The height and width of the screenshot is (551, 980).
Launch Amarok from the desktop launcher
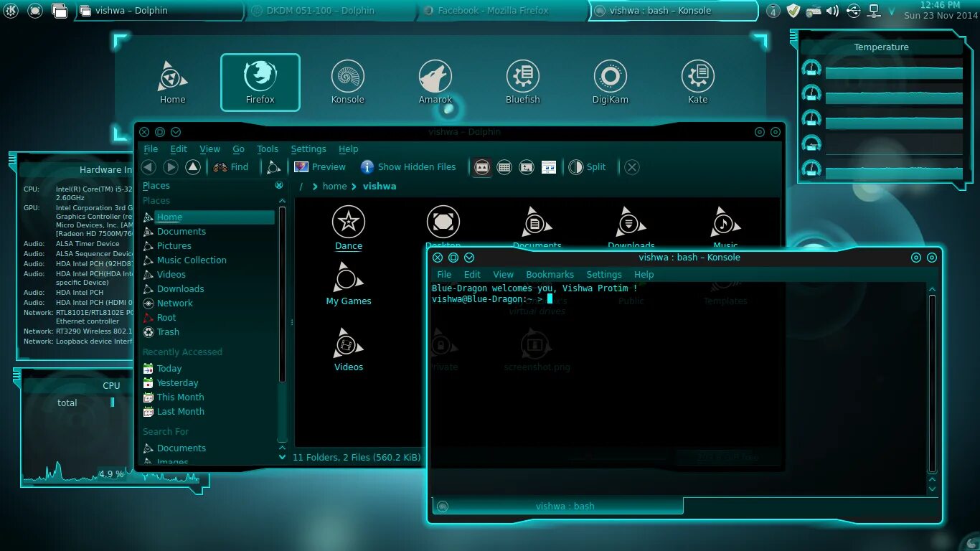435,83
